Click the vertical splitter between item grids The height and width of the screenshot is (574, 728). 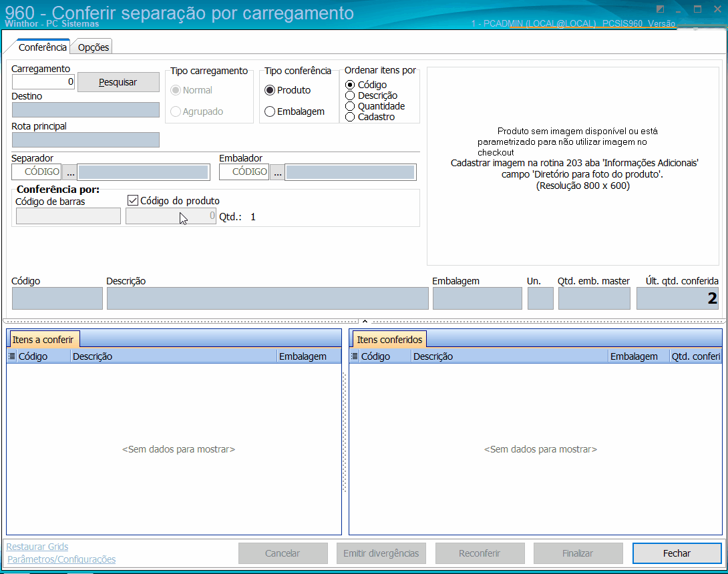(345, 432)
